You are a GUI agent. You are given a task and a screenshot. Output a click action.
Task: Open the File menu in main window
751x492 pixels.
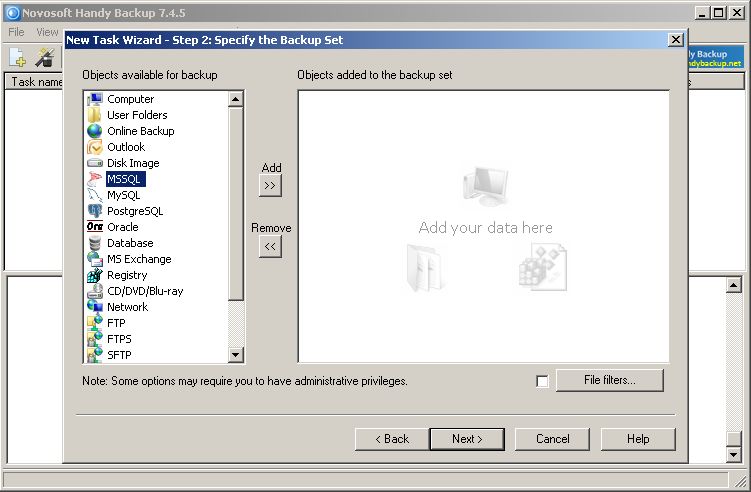click(x=16, y=32)
